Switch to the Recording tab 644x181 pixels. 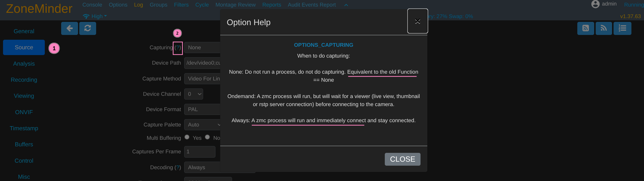[x=24, y=80]
